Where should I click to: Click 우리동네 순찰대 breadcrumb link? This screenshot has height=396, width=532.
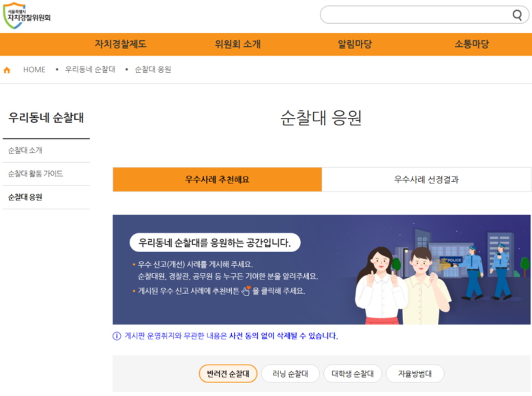[x=90, y=70]
